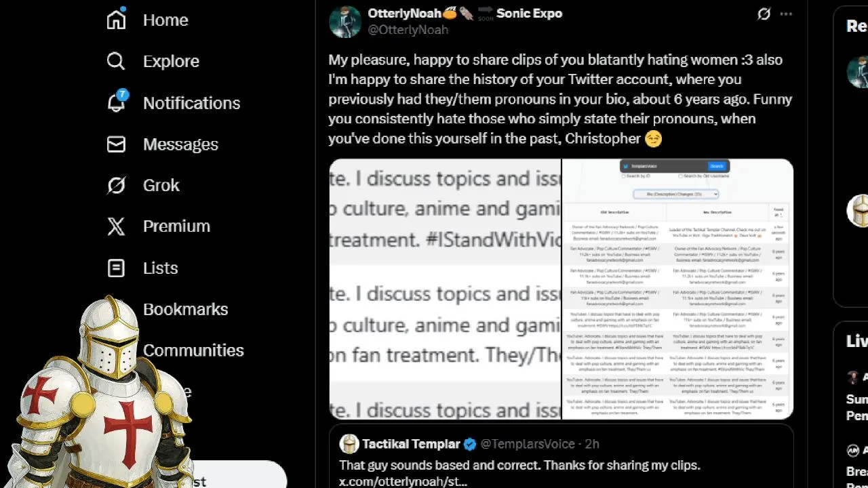Open the bio history table image
The image size is (868, 488).
tap(678, 289)
